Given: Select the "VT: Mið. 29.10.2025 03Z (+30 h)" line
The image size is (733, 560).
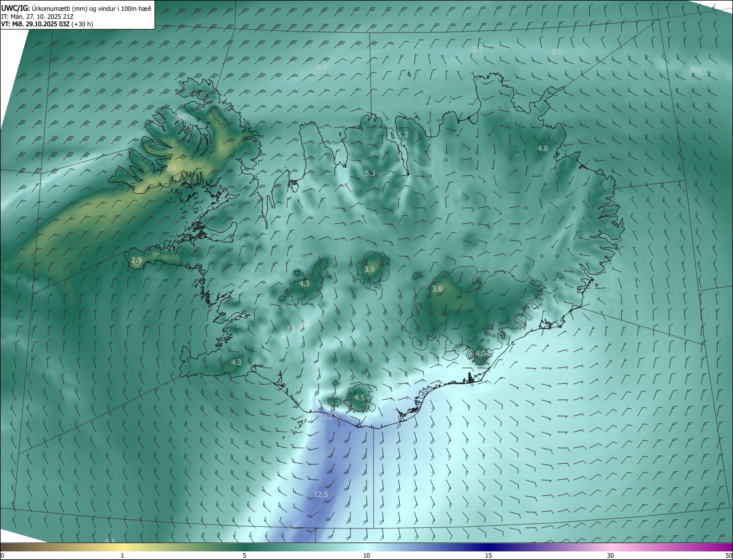Looking at the screenshot, I should click(47, 24).
